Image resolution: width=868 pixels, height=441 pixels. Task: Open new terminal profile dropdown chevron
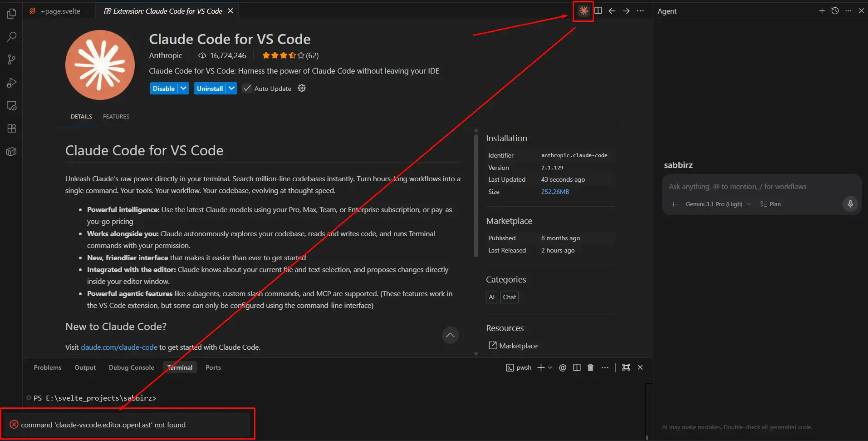tap(550, 367)
